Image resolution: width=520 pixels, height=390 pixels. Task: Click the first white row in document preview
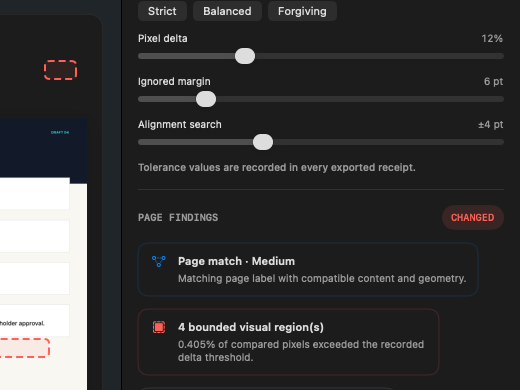pyautogui.click(x=35, y=194)
